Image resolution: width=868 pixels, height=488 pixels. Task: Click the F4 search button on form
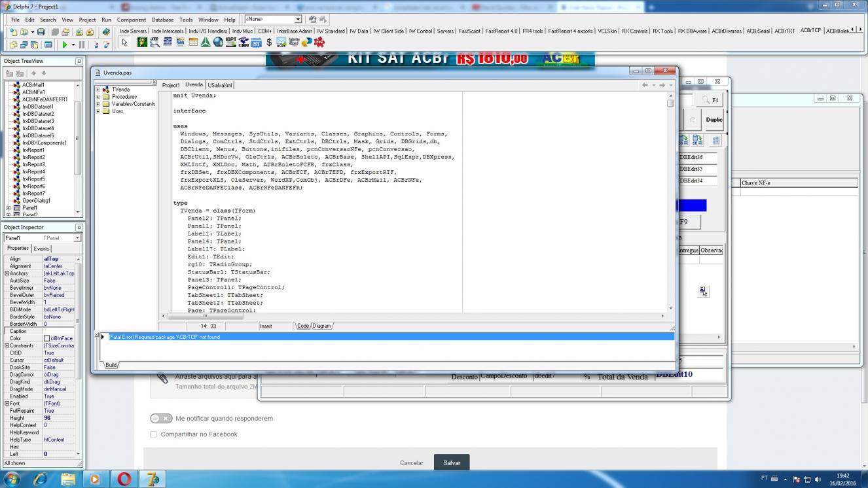[x=709, y=100]
